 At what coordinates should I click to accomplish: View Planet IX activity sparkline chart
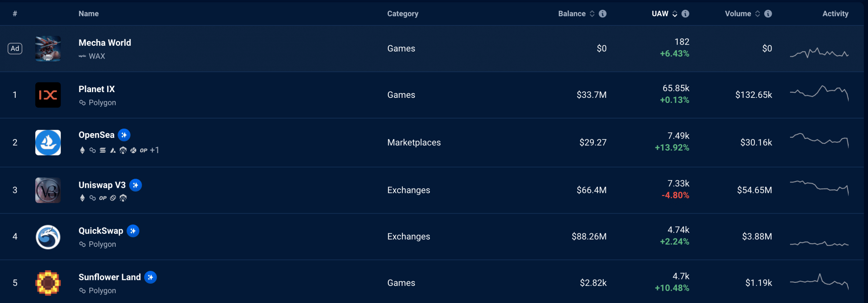coord(819,93)
